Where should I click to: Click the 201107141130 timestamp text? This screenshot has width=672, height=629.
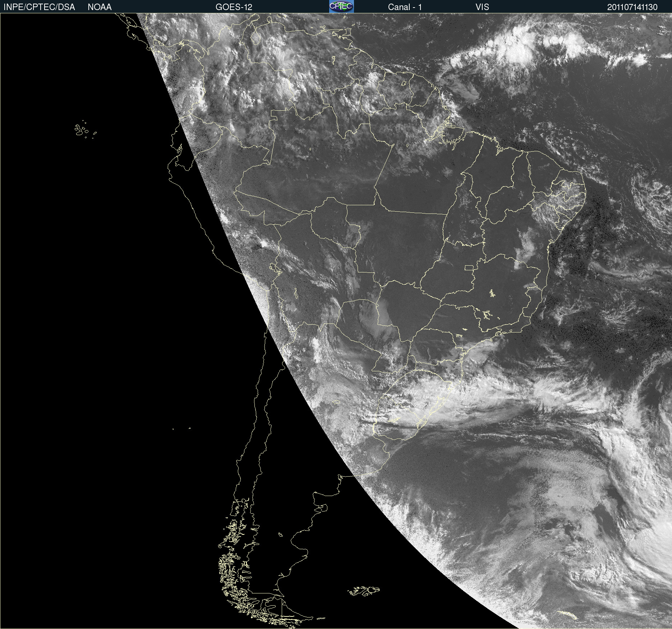(632, 7)
